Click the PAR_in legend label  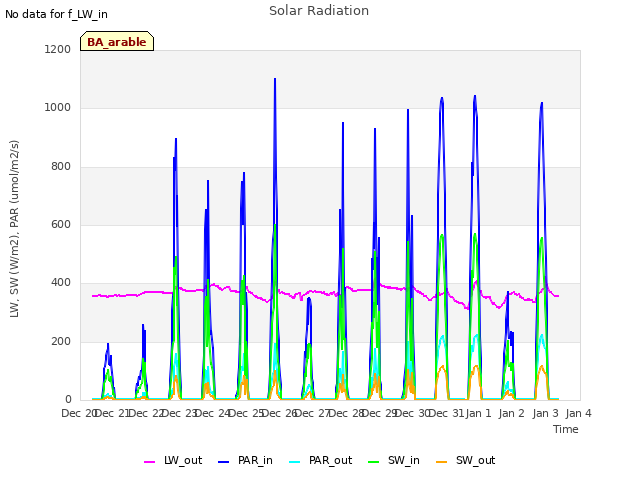pyautogui.click(x=255, y=460)
